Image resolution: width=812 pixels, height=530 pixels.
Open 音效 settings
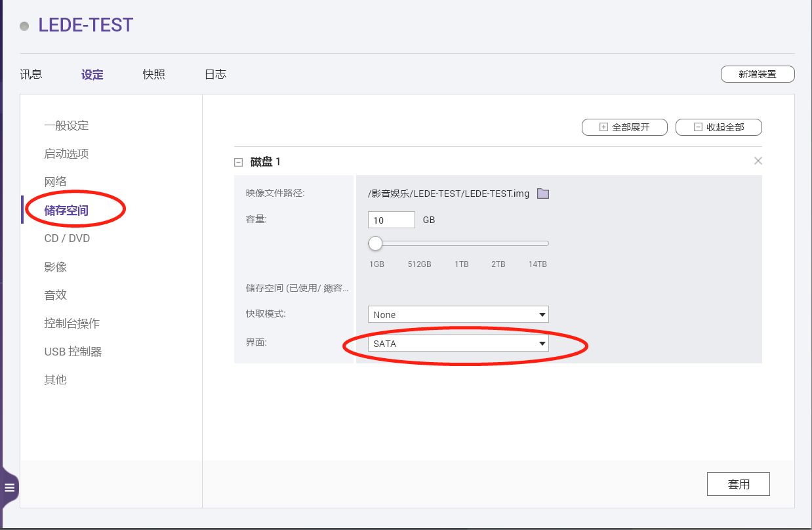55,295
